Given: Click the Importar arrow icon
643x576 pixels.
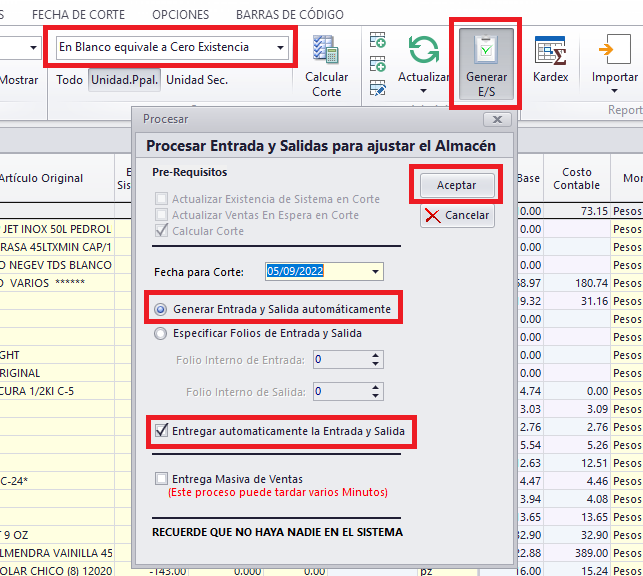Looking at the screenshot, I should point(614,49).
